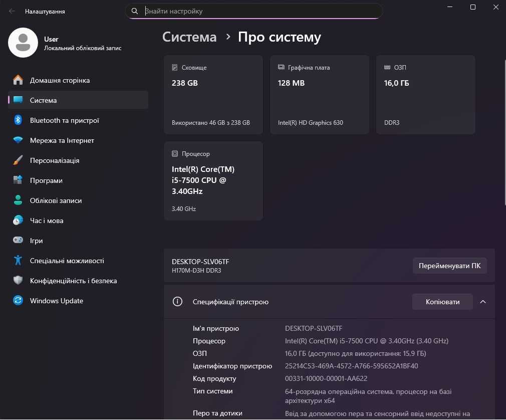The height and width of the screenshot is (420, 506).
Task: Click the Тип системи label
Action: click(212, 391)
